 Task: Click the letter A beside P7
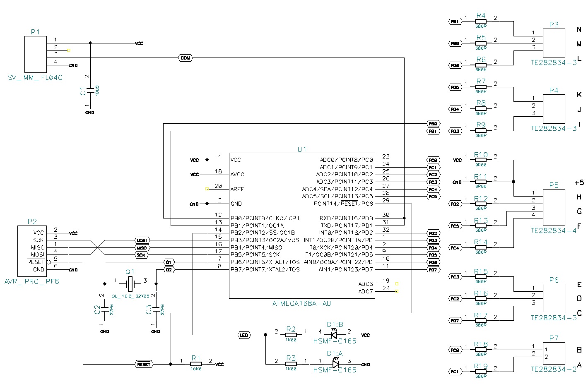[x=579, y=365]
